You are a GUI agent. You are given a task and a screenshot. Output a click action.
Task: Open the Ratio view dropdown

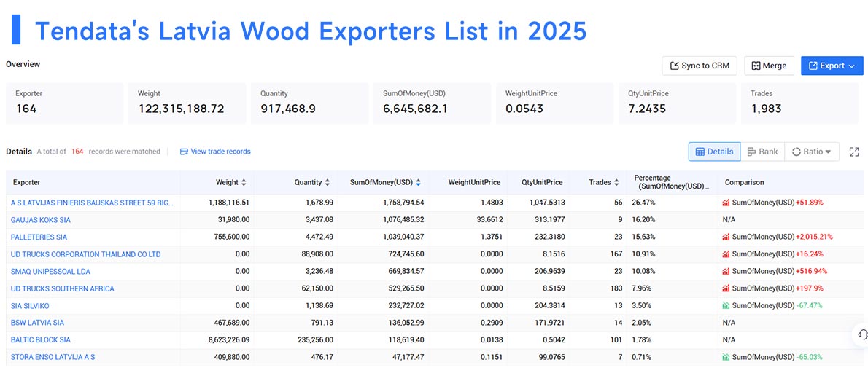[812, 152]
